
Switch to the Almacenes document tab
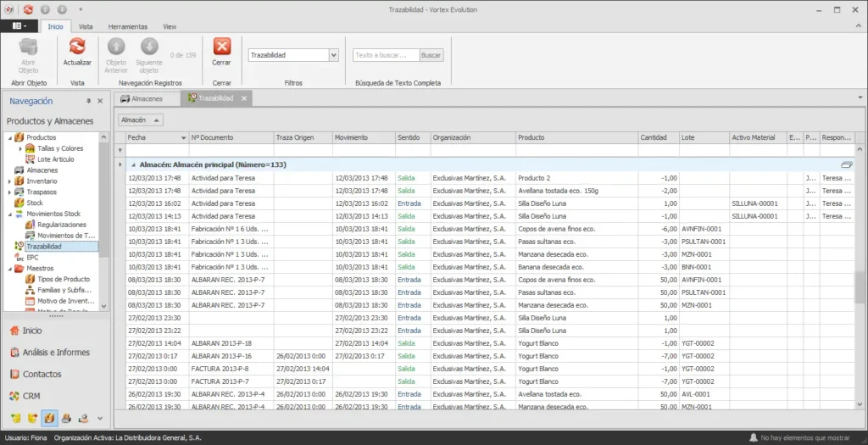[147, 98]
